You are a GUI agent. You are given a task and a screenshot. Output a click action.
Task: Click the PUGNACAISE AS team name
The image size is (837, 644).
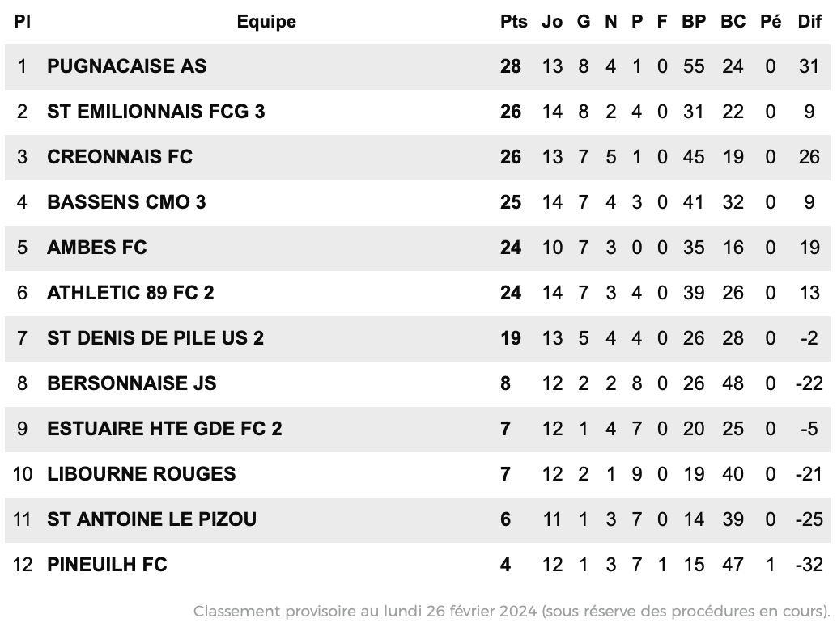(126, 66)
